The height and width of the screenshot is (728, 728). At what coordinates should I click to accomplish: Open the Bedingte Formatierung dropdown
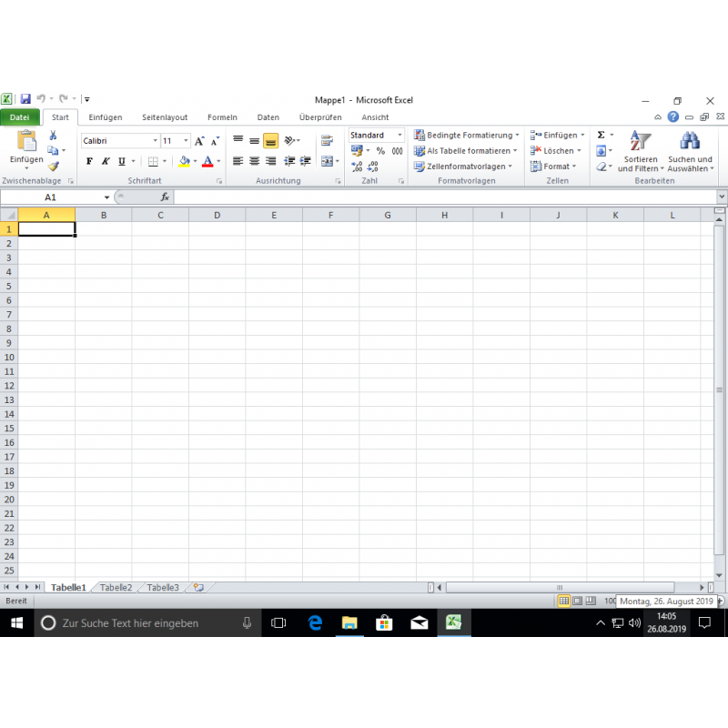[x=466, y=136]
